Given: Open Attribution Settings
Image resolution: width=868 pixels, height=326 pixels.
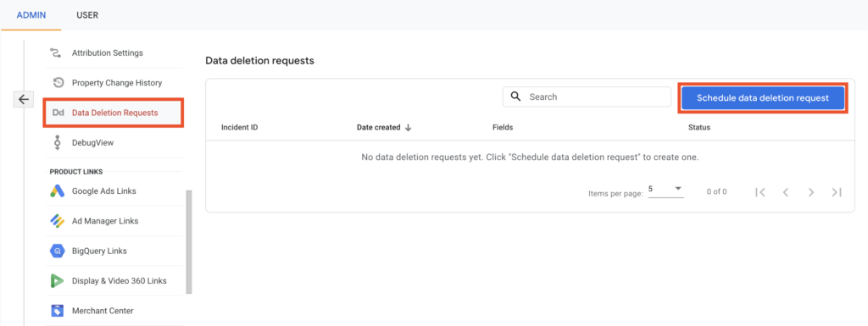Looking at the screenshot, I should 108,53.
